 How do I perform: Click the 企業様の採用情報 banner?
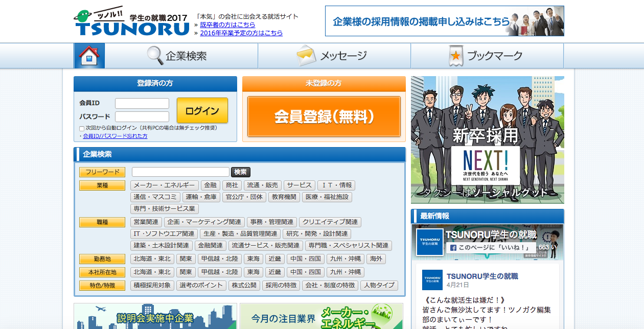pyautogui.click(x=445, y=21)
